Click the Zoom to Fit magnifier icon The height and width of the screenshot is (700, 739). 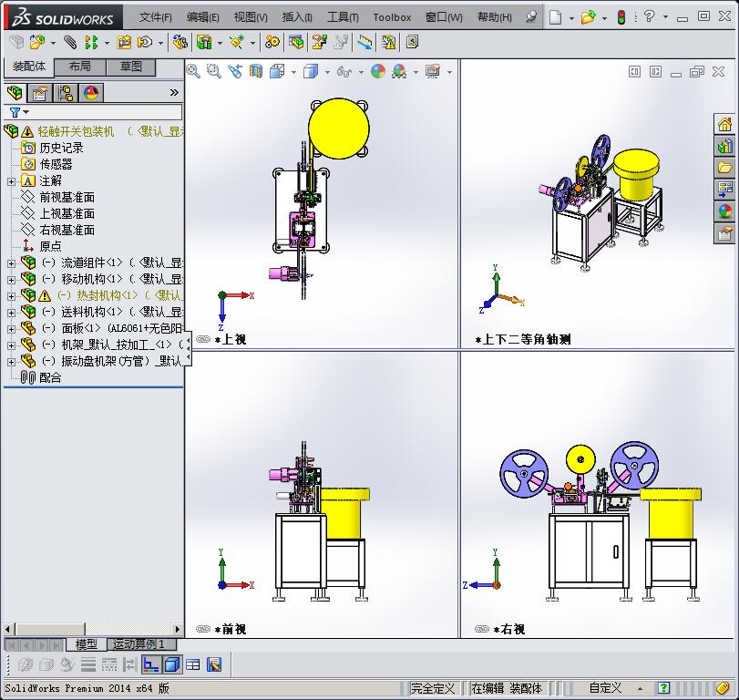(193, 72)
